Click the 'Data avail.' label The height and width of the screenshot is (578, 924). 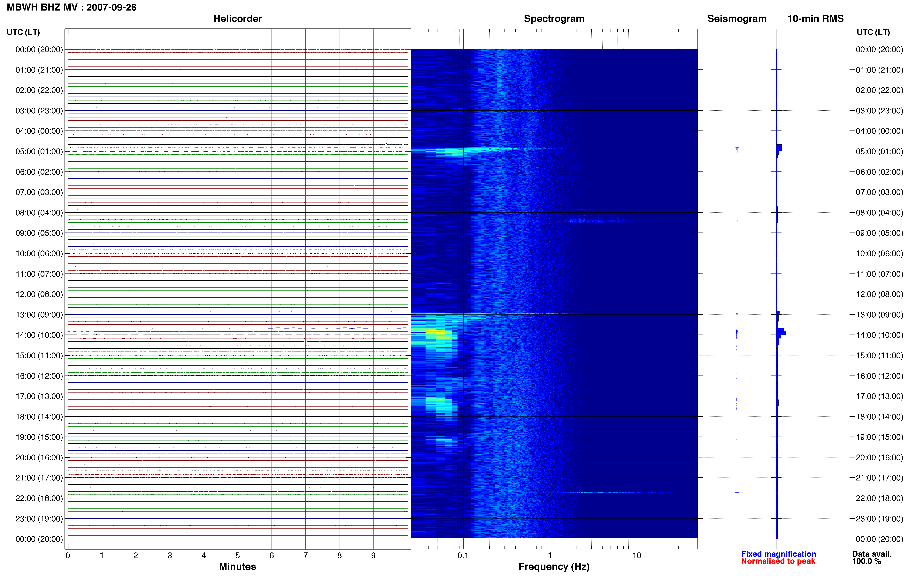click(x=871, y=554)
